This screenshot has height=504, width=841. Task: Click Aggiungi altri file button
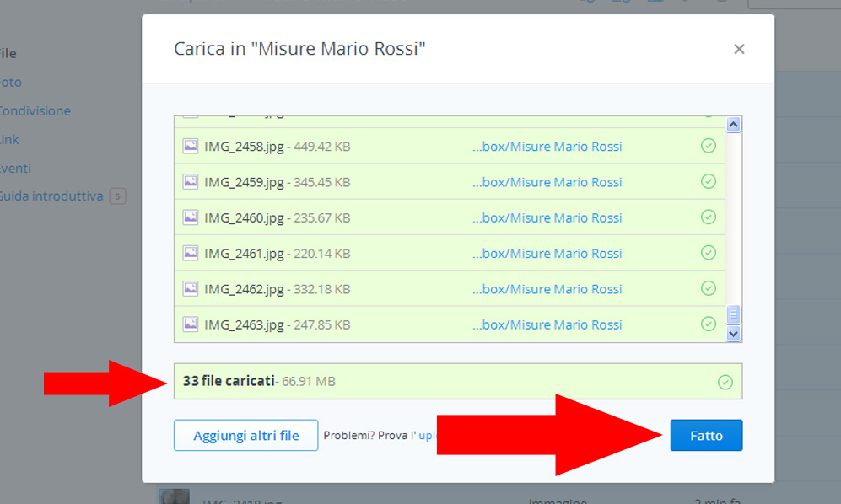[x=246, y=436]
